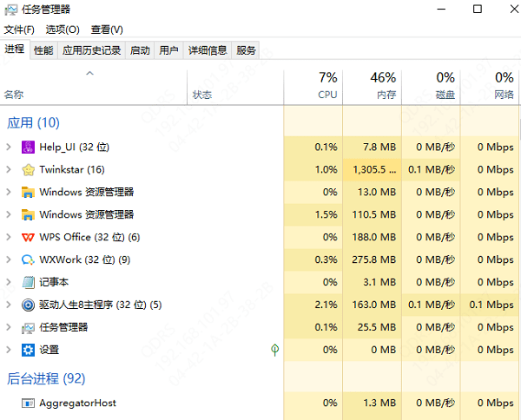Click the AggregatorHost process icon
The image size is (521, 420).
[x=28, y=404]
